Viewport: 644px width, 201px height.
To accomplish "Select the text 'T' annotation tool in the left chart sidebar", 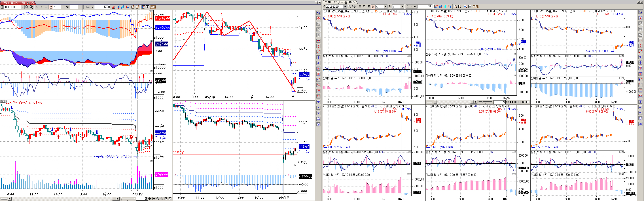I will pos(318,102).
